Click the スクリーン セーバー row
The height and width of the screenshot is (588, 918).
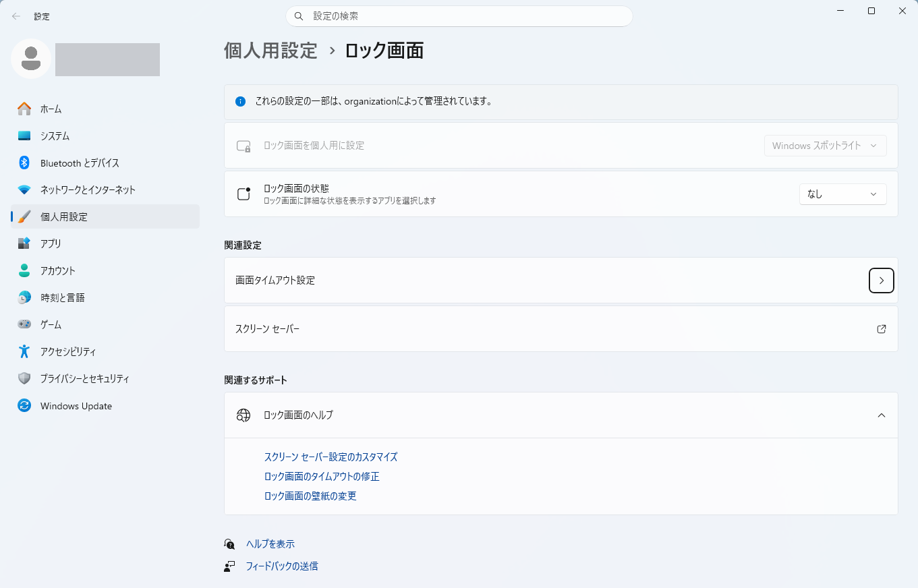(561, 329)
